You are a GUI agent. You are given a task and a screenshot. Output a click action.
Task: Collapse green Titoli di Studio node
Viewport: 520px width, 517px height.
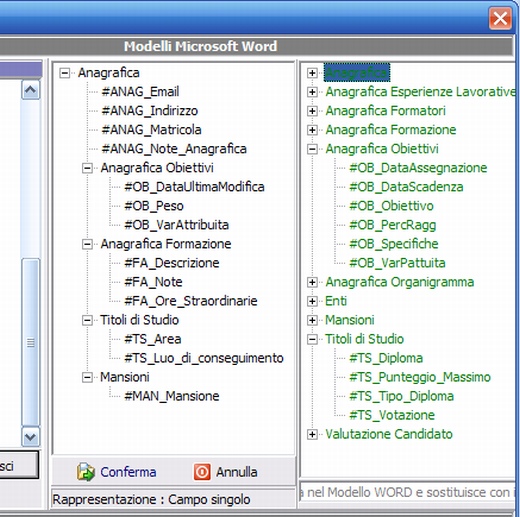312,339
